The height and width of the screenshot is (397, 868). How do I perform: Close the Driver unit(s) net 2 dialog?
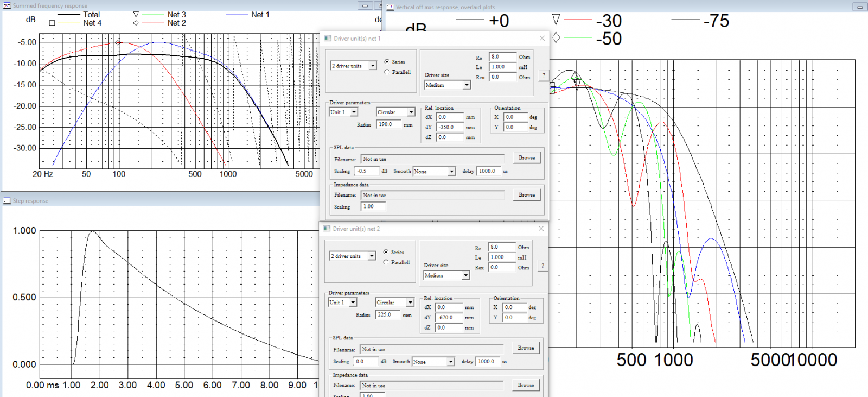541,228
